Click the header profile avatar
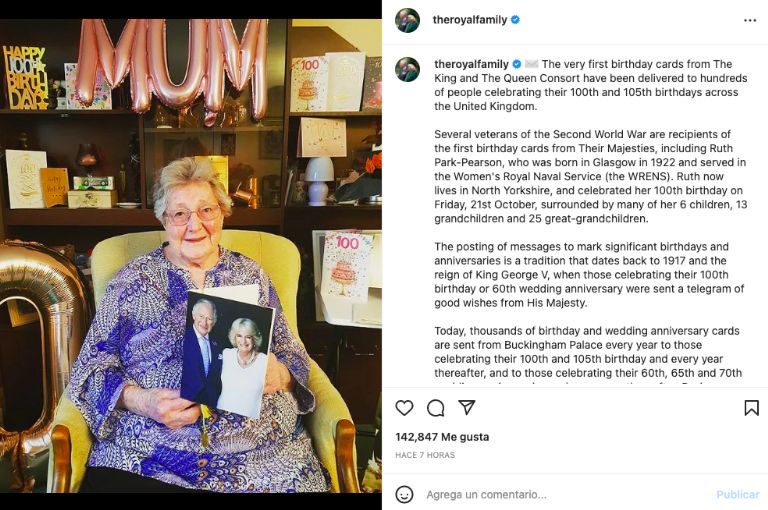 [x=407, y=20]
